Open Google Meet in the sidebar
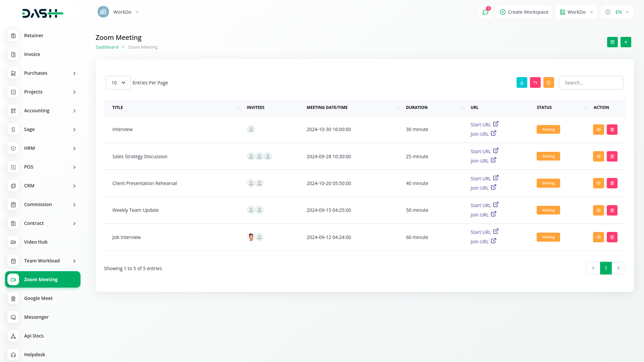This screenshot has width=644, height=362. pos(38,298)
